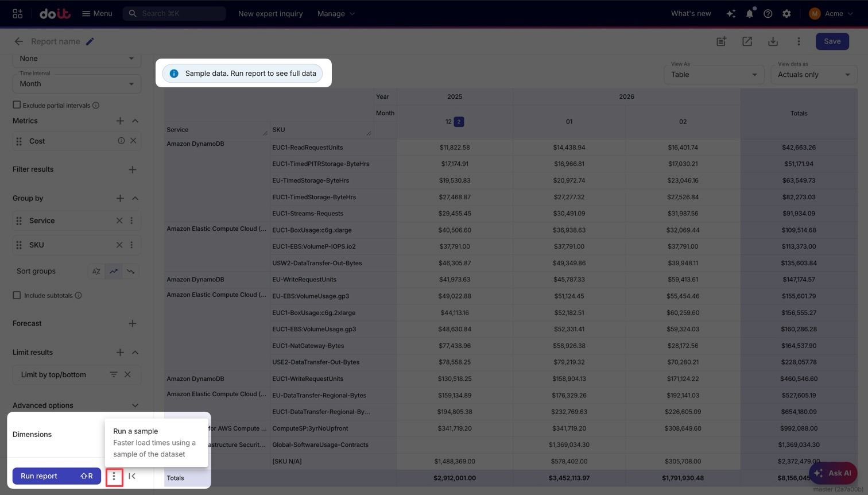Screen dimensions: 868x495
Task: Expand Advanced options
Action: tap(135, 405)
